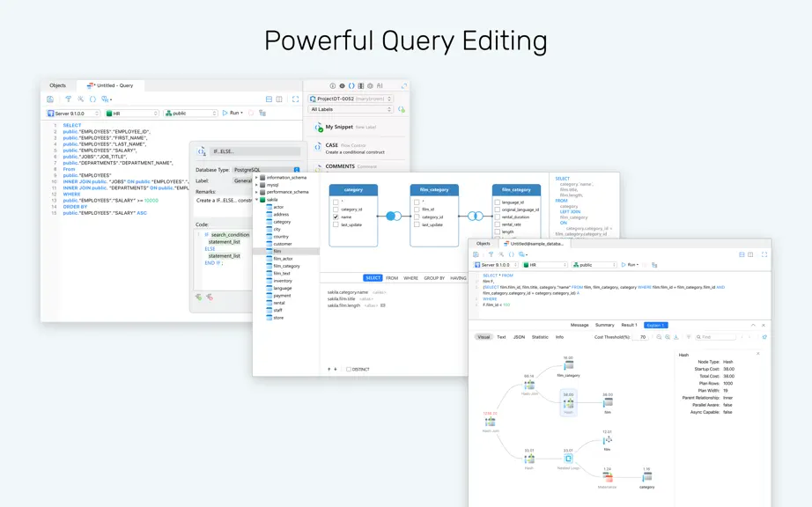Check the original_language_id column checkbox

[x=497, y=209]
